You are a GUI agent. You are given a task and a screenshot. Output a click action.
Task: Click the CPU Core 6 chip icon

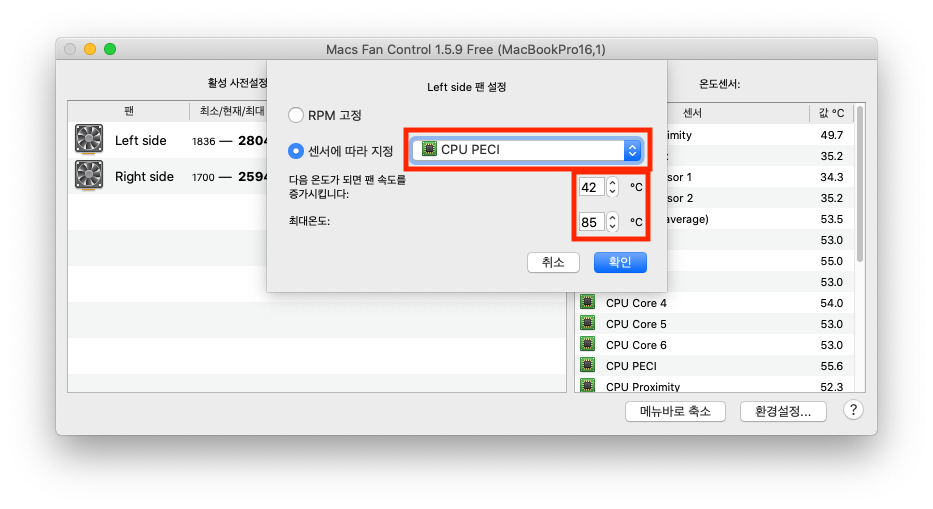click(x=588, y=344)
